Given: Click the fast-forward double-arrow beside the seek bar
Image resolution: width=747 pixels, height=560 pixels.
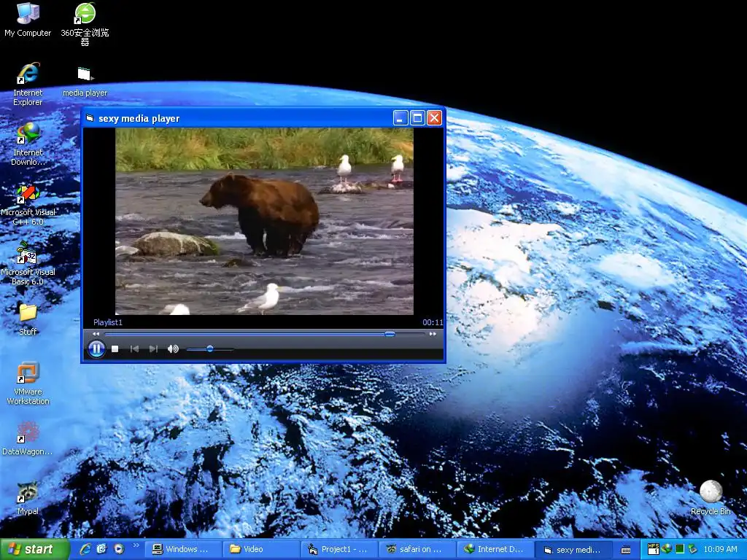Looking at the screenshot, I should click(433, 334).
